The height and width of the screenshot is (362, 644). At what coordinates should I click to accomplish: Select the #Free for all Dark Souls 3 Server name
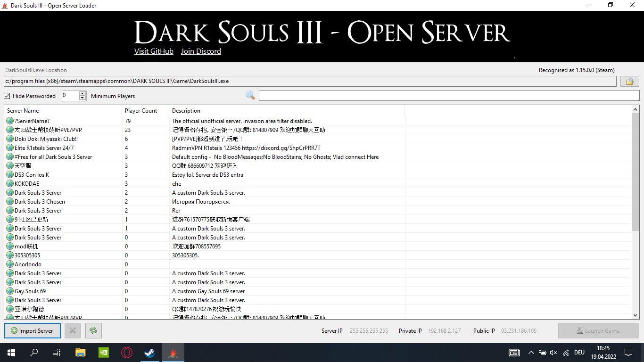53,157
